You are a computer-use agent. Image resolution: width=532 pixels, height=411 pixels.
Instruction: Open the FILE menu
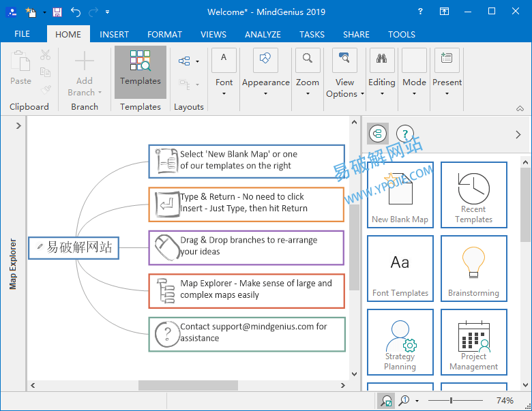(22, 33)
